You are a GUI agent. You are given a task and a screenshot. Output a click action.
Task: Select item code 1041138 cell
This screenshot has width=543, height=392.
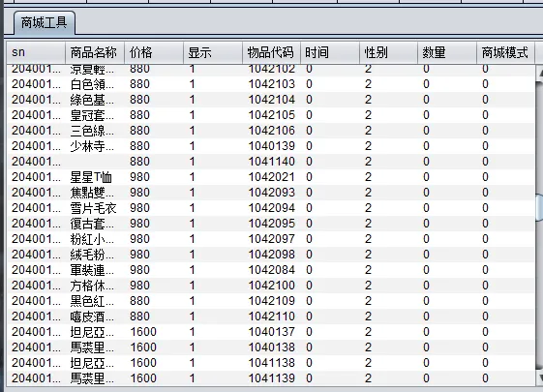coord(271,363)
